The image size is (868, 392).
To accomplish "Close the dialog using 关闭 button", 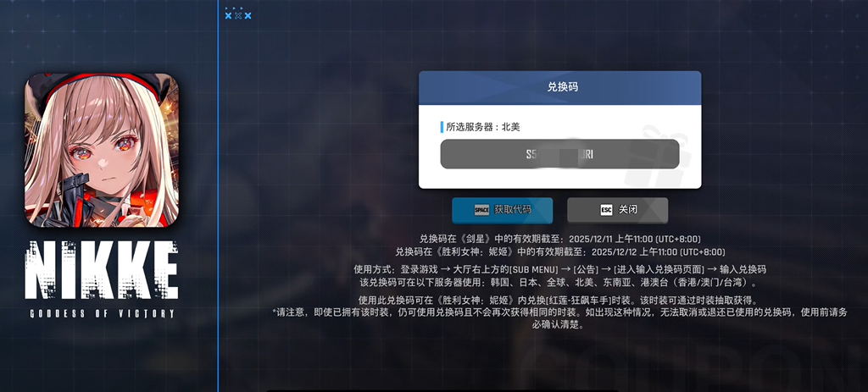I will [x=617, y=210].
